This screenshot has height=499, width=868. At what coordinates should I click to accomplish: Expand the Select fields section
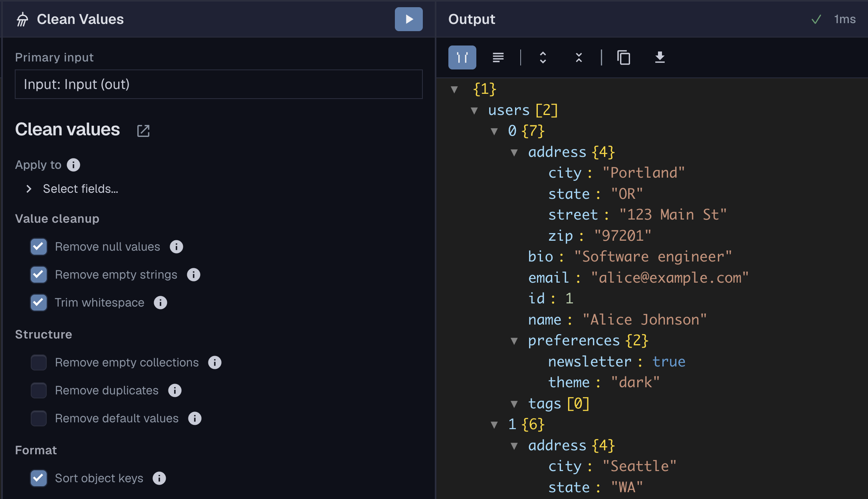tap(29, 189)
